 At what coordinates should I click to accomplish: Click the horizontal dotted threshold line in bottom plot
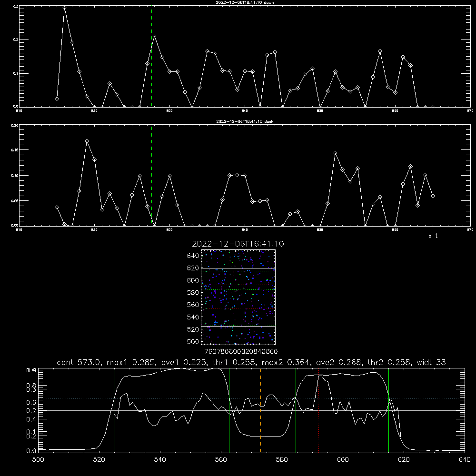[252, 398]
